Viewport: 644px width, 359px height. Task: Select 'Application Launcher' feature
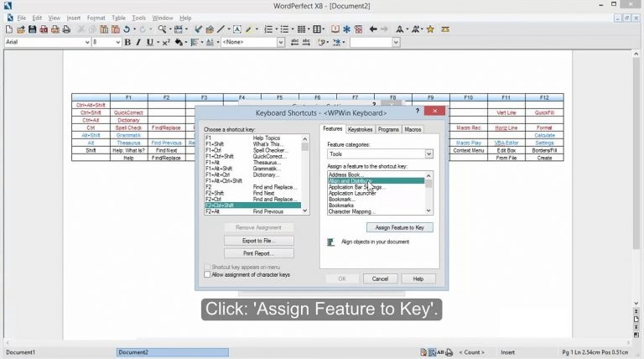click(x=377, y=193)
